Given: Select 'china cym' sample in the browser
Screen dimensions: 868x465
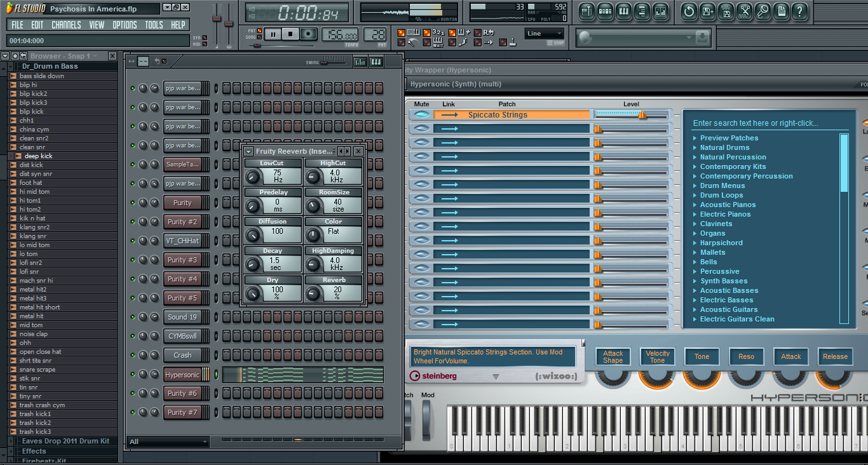Looking at the screenshot, I should click(34, 129).
